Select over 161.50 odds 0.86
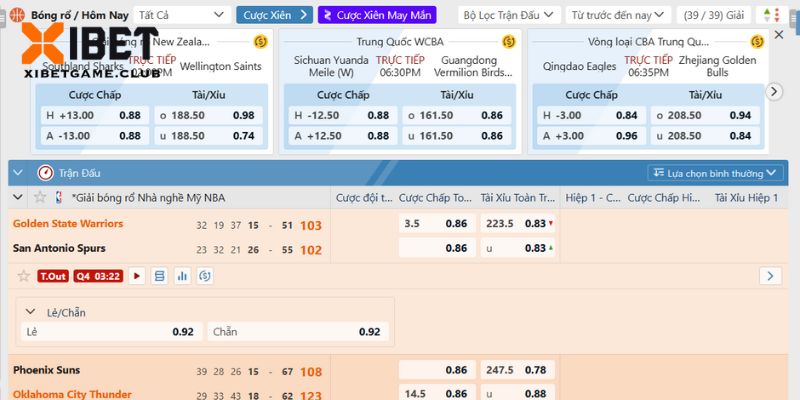This screenshot has width=800, height=400. tap(457, 115)
